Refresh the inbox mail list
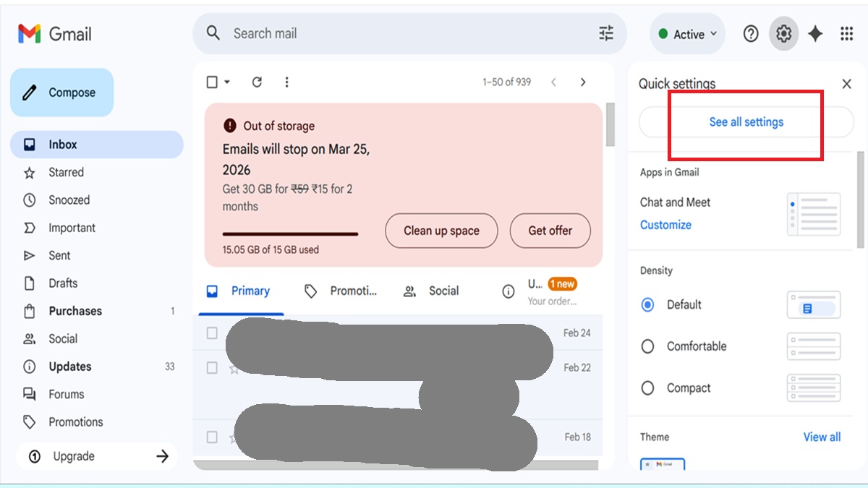 click(x=257, y=82)
